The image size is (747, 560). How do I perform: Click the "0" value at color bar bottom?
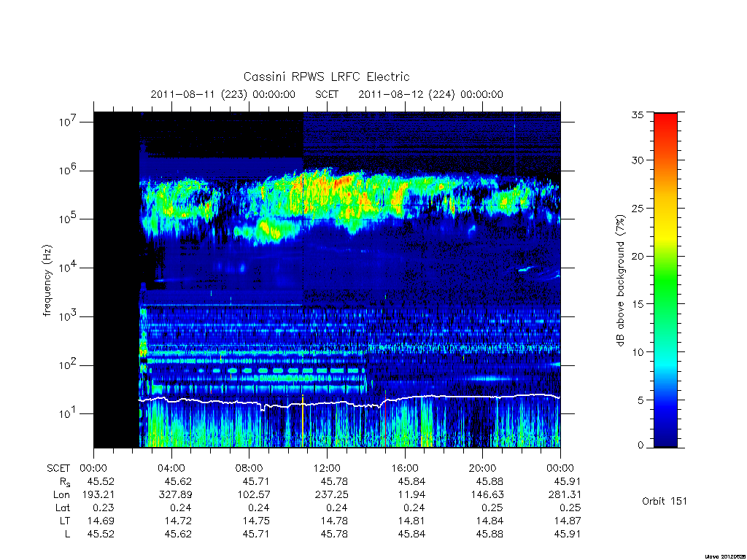click(640, 445)
